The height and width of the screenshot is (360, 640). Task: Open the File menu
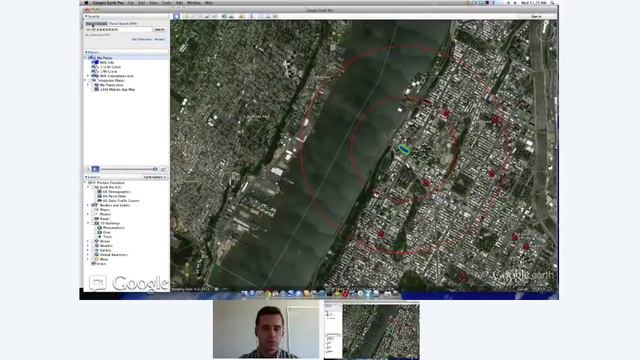coord(131,2)
